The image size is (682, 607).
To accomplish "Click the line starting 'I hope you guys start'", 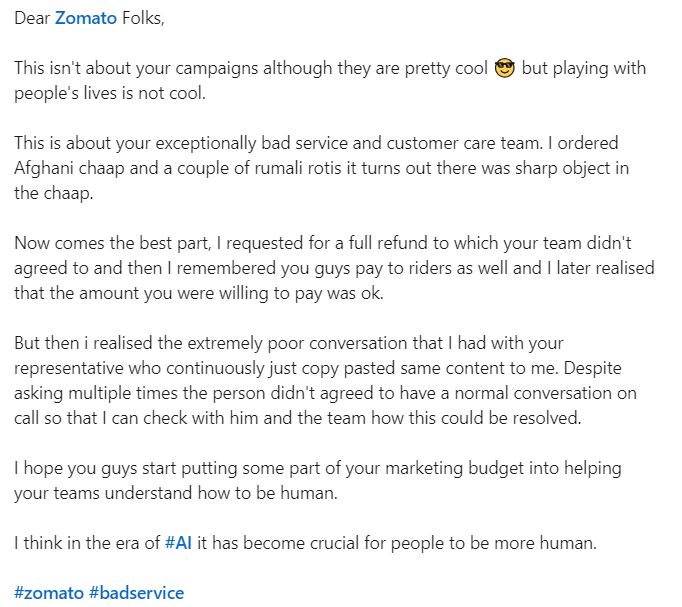I will 318,468.
